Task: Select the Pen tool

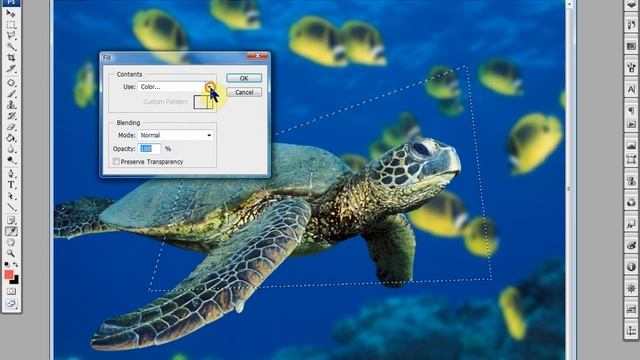Action: click(x=11, y=174)
